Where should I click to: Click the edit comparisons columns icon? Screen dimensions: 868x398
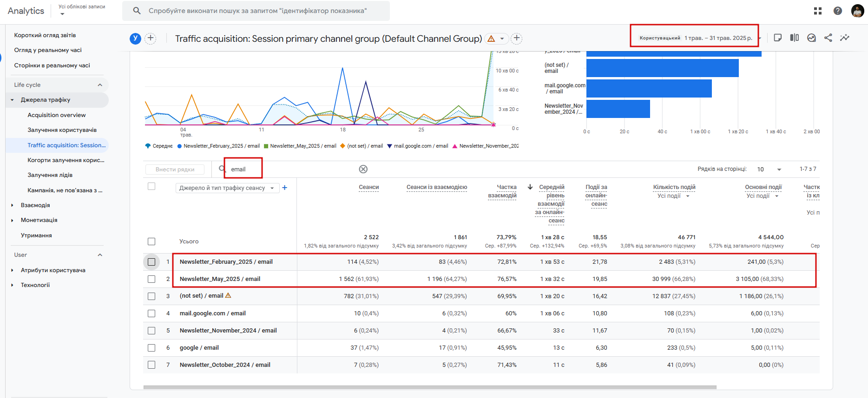(795, 38)
